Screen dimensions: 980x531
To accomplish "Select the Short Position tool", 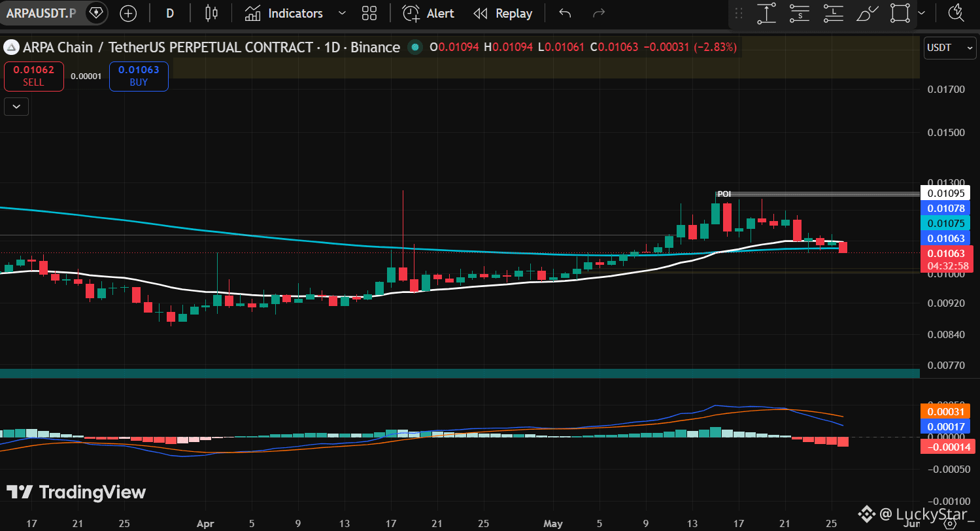I will [800, 13].
